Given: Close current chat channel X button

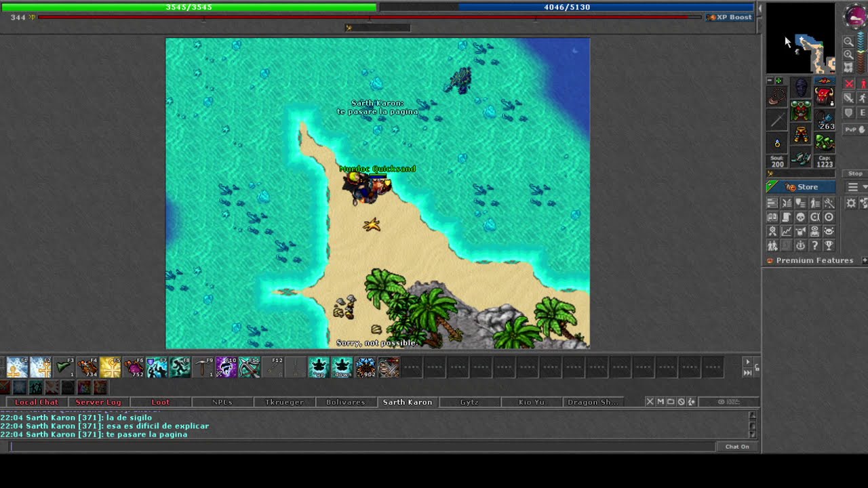Looking at the screenshot, I should point(650,402).
